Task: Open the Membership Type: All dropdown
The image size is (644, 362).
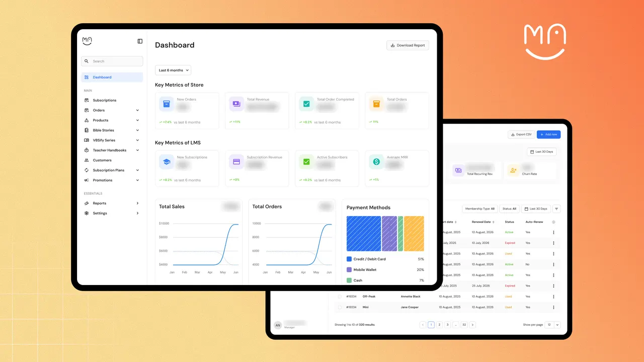Action: 480,209
